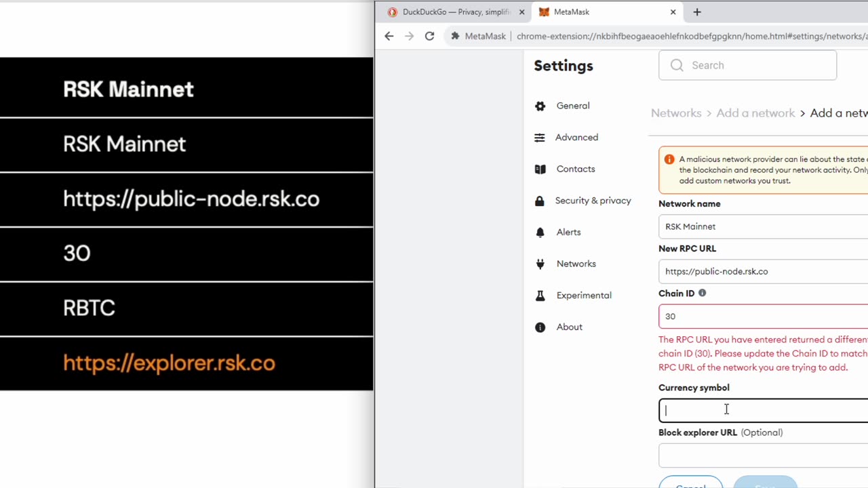Click the Chain ID field showing 30

point(764,317)
